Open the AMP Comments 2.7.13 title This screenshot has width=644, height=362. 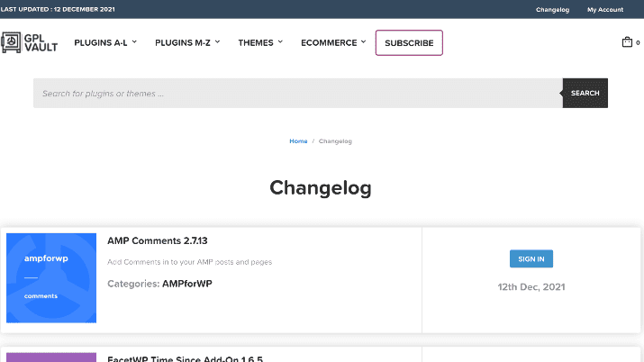[x=158, y=240]
